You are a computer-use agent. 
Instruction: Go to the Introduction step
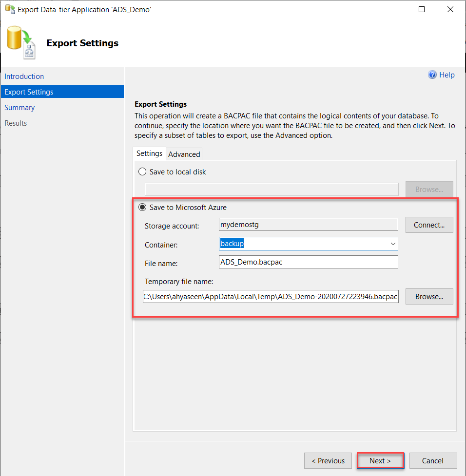[x=24, y=76]
